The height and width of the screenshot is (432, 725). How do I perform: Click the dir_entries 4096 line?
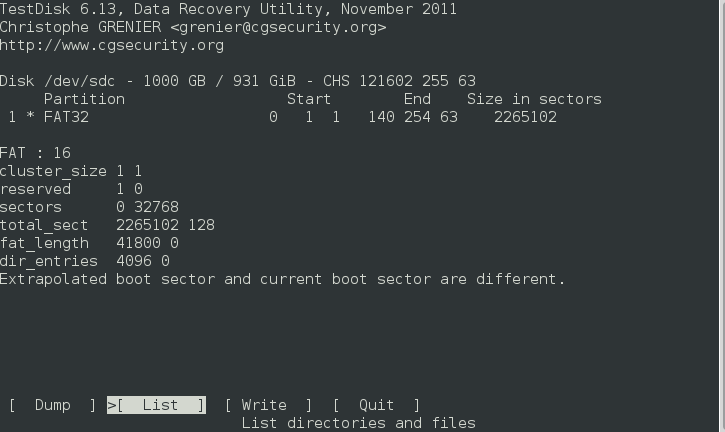tap(85, 261)
